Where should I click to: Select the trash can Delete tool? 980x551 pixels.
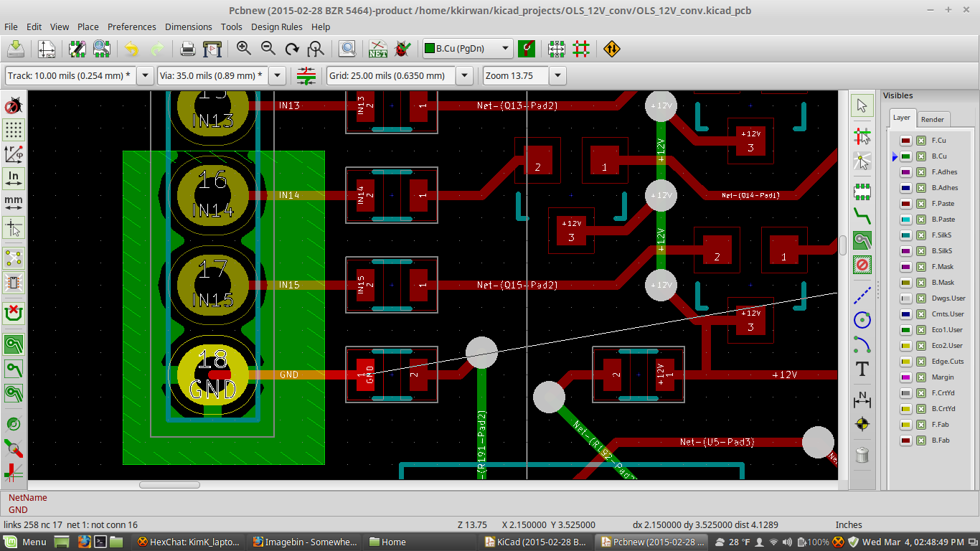862,454
